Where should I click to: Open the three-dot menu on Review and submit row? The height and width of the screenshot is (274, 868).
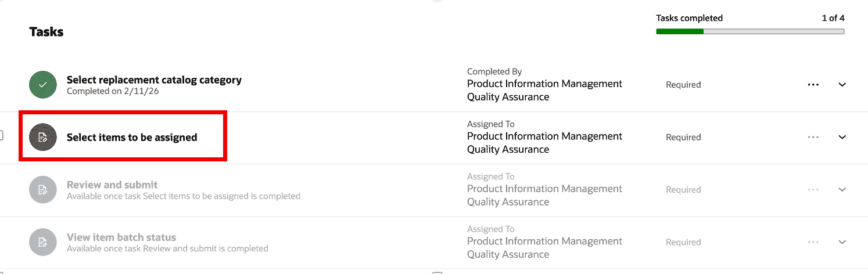tap(813, 190)
